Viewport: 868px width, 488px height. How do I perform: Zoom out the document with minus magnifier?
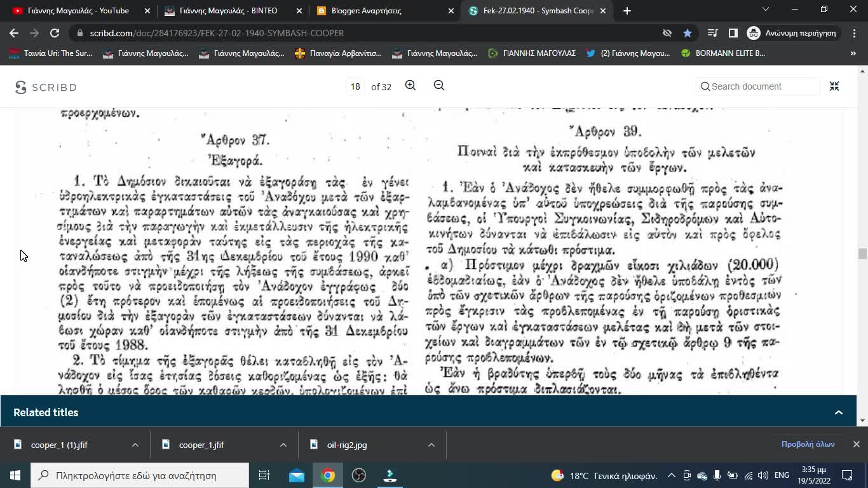(x=439, y=86)
